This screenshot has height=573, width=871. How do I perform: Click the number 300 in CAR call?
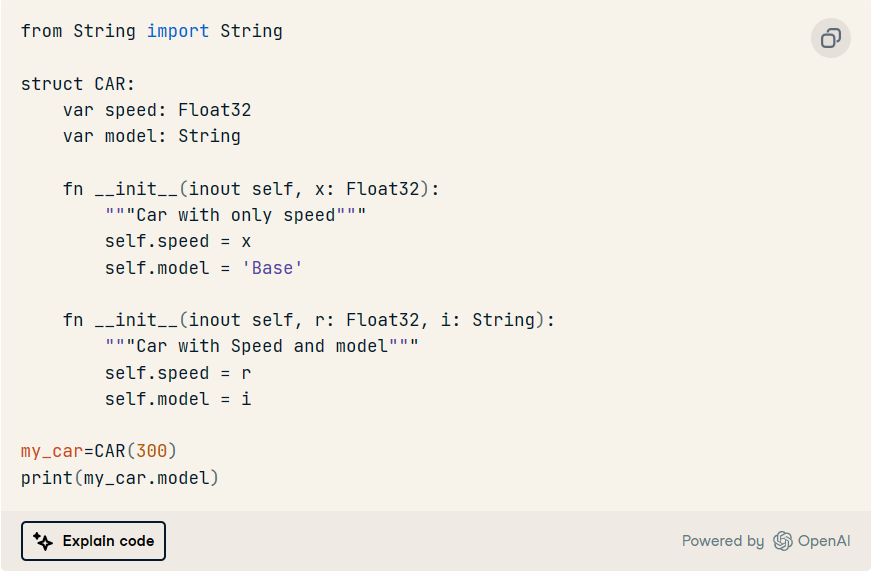[152, 451]
